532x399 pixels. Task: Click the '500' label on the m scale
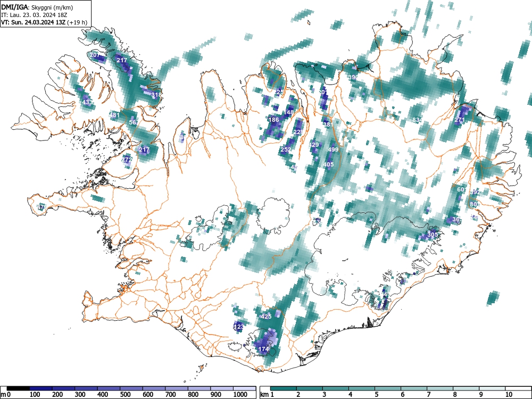tap(125, 395)
